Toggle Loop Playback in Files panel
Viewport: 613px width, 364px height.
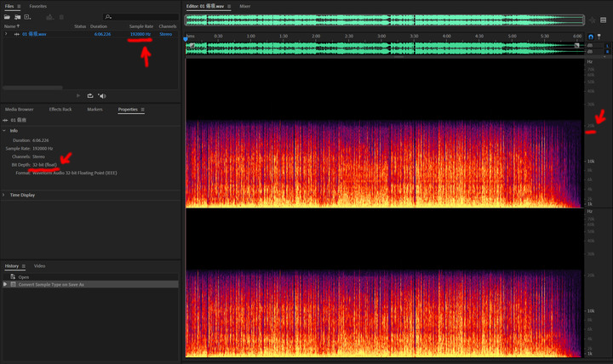(x=90, y=96)
